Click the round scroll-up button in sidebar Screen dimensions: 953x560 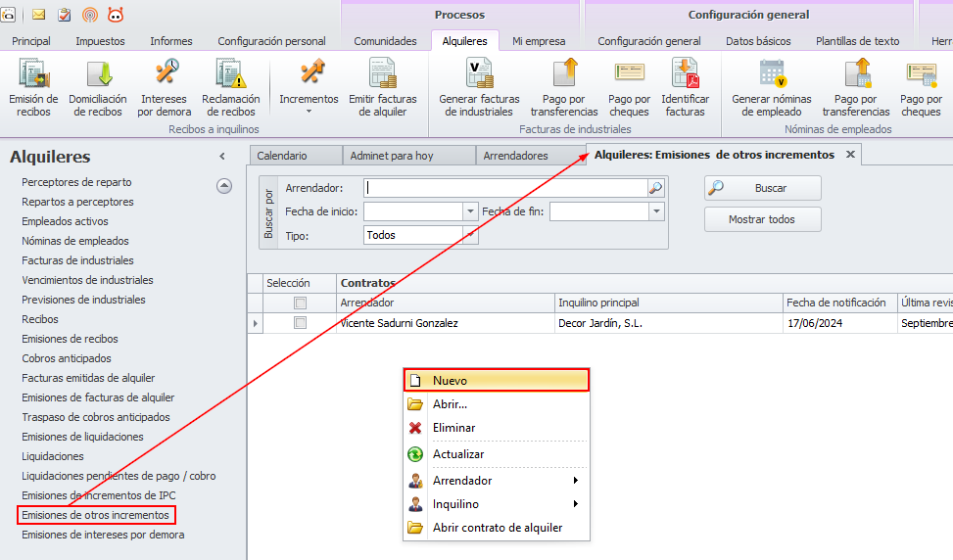pos(224,186)
